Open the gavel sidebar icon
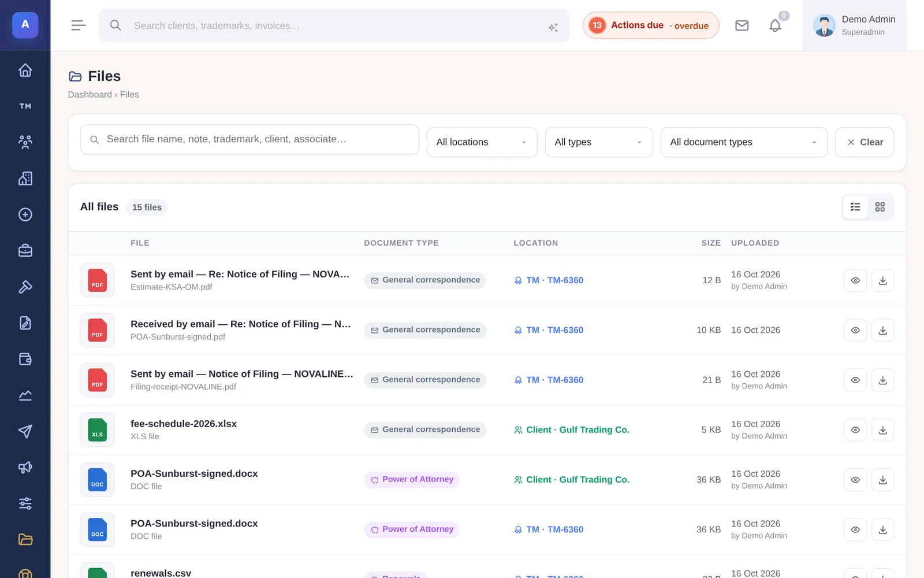The height and width of the screenshot is (578, 924). 25,287
